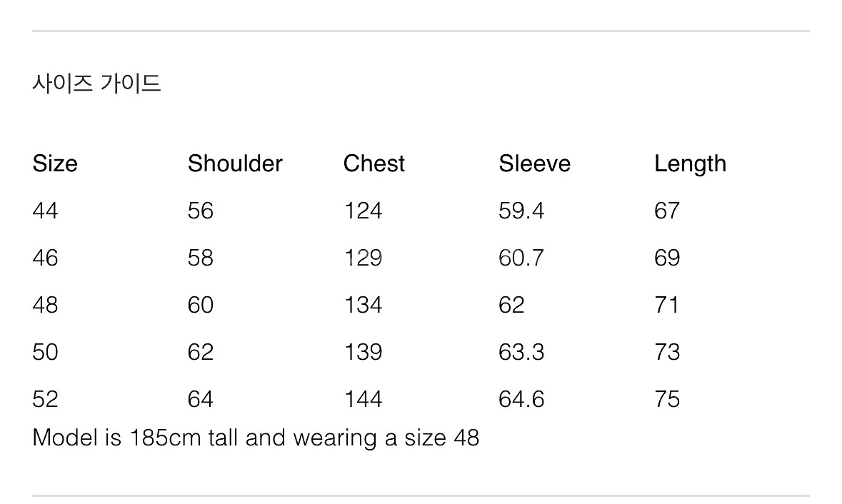
Task: Click size 46 in the Size column
Action: point(45,258)
